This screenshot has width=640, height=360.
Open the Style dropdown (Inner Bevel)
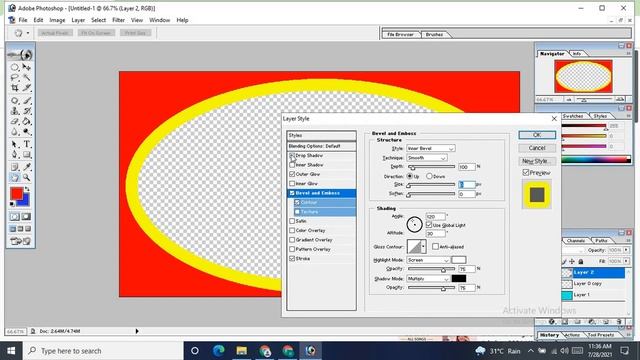pos(431,149)
